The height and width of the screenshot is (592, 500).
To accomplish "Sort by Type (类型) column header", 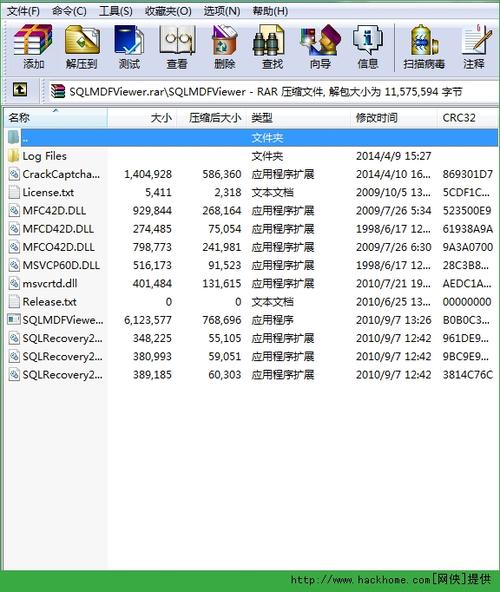I will point(299,118).
